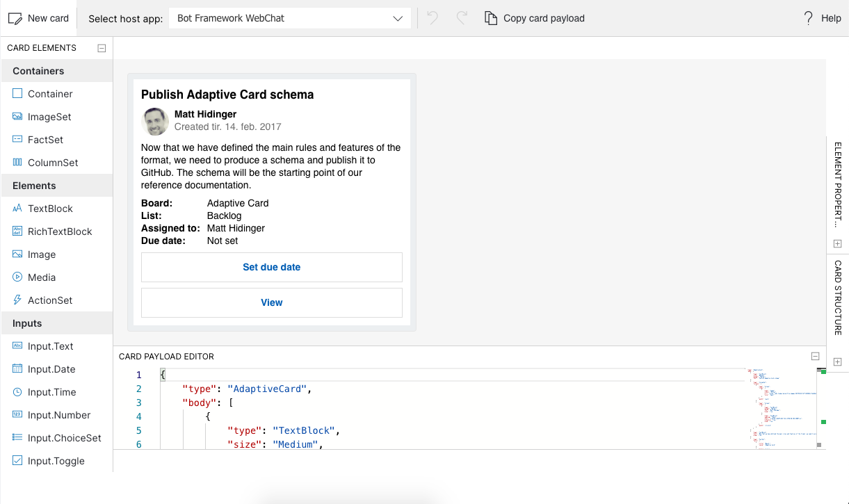
Task: Select the TextBlock element icon
Action: click(x=19, y=208)
